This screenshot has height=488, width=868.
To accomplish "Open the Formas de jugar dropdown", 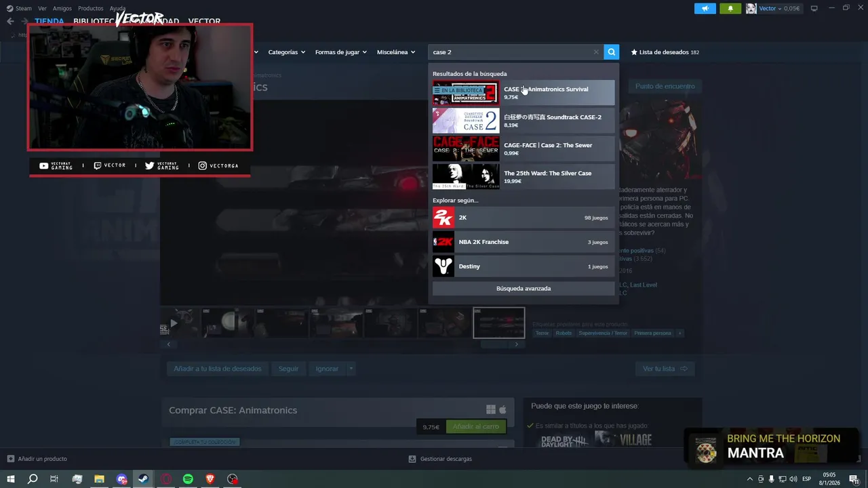I will (x=341, y=52).
